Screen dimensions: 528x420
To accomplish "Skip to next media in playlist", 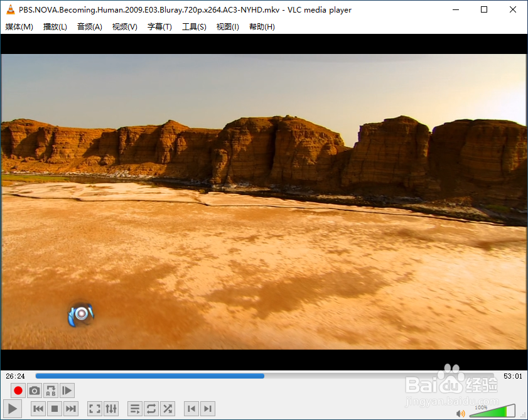I will pos(71,409).
